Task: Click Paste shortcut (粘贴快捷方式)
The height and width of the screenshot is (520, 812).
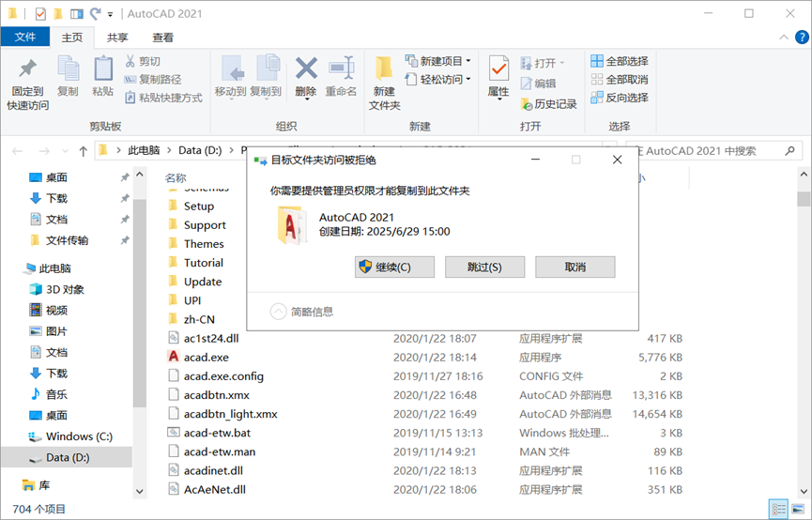Action: coord(163,98)
